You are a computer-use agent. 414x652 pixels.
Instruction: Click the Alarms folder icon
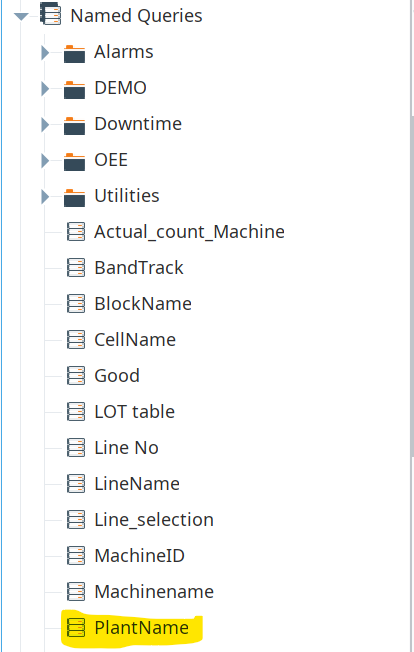[74, 54]
